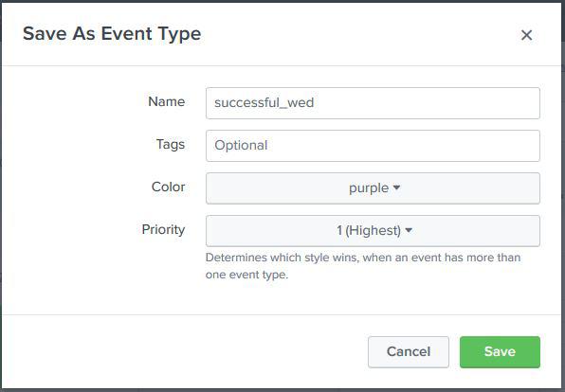Click the Name input field
This screenshot has height=392, width=565.
(x=373, y=103)
